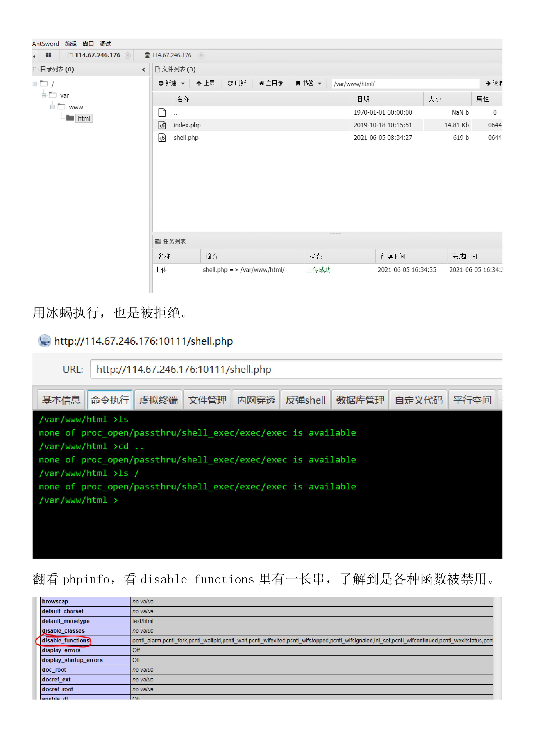Viewport: 535px width, 756px height.
Task: Switch to the 内网穿透 tab
Action: [256, 400]
